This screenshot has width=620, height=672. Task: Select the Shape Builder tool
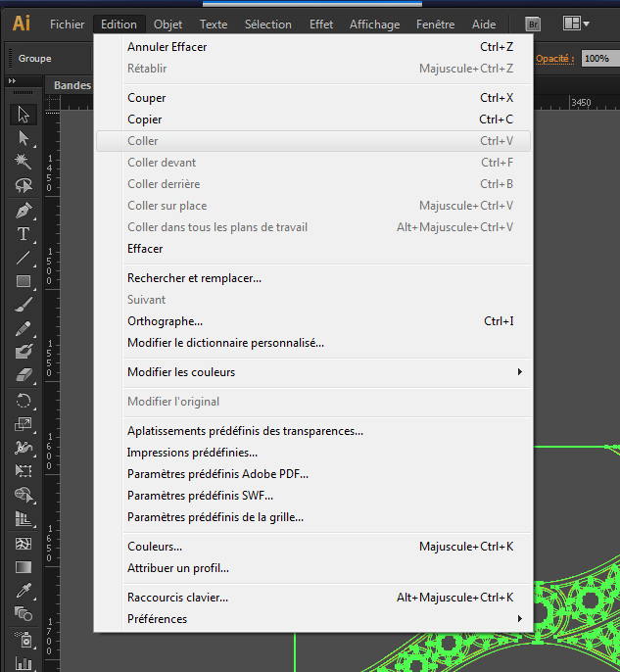(x=24, y=495)
